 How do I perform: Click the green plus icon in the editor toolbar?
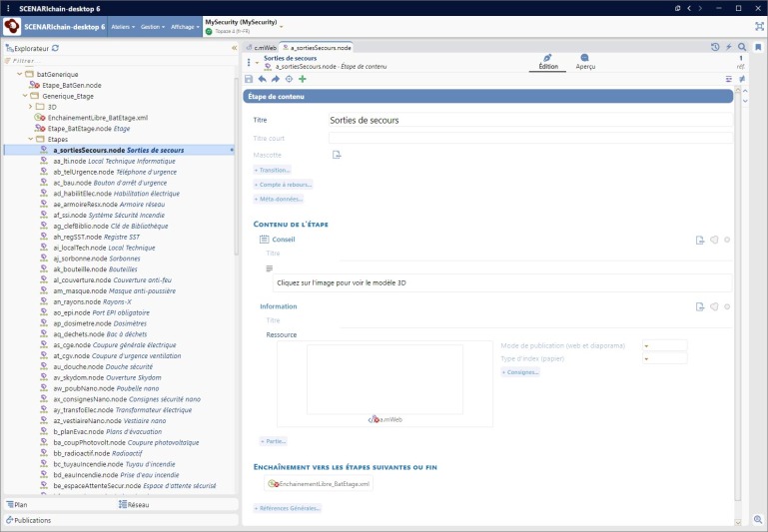(x=303, y=79)
